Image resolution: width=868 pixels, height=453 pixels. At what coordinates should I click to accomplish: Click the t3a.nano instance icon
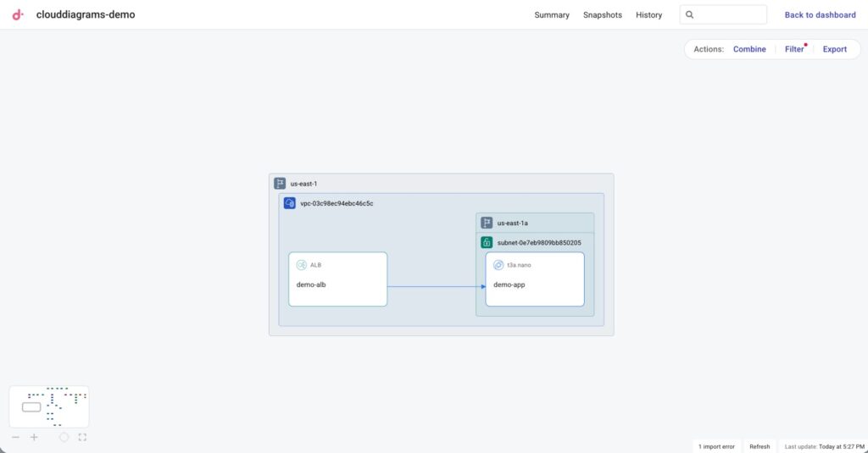498,265
